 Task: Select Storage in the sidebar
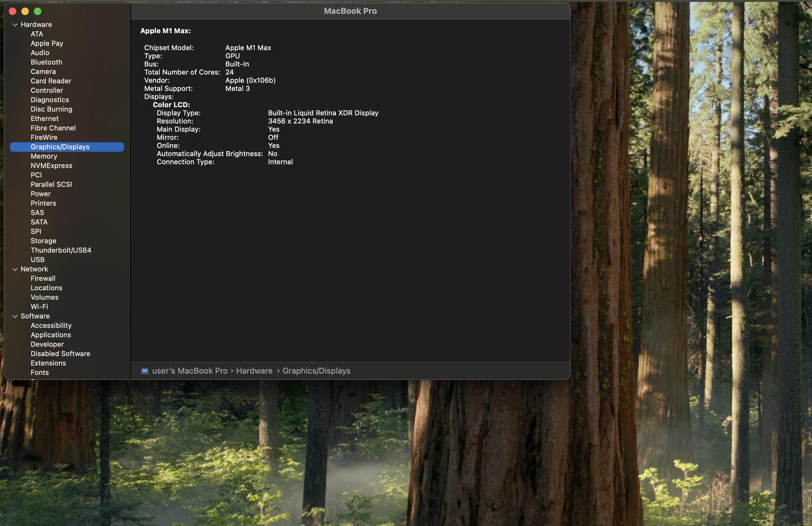click(x=43, y=241)
